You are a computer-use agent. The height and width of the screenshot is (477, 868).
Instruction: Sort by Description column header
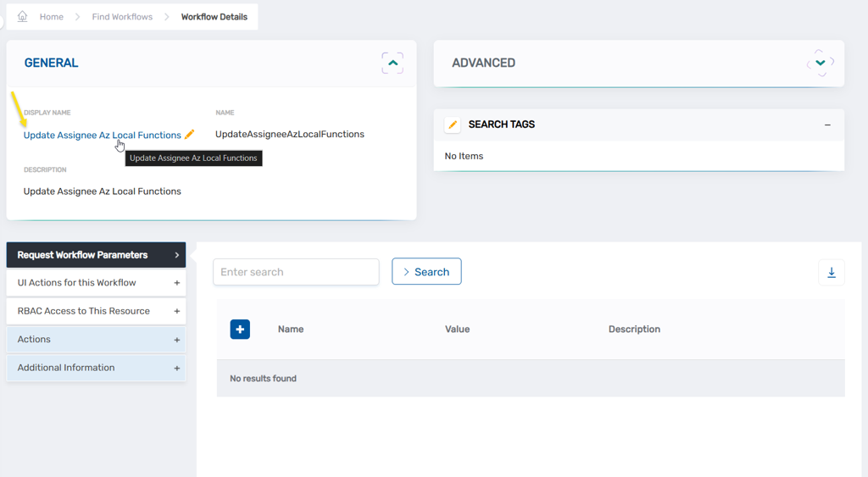634,330
